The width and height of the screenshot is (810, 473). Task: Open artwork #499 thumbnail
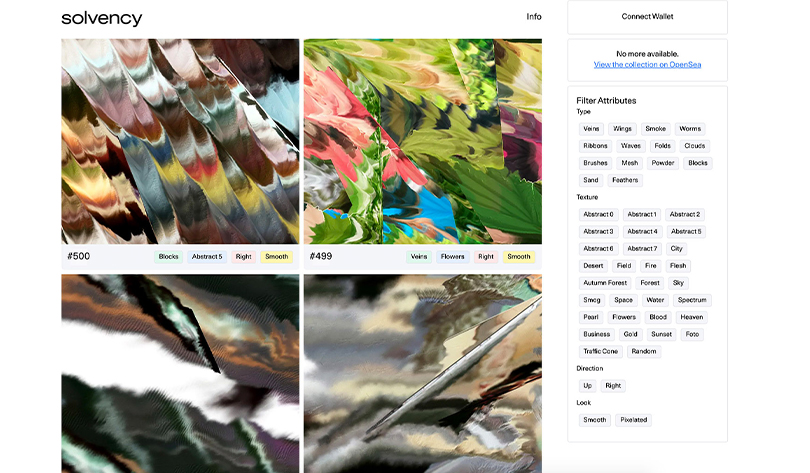click(422, 141)
